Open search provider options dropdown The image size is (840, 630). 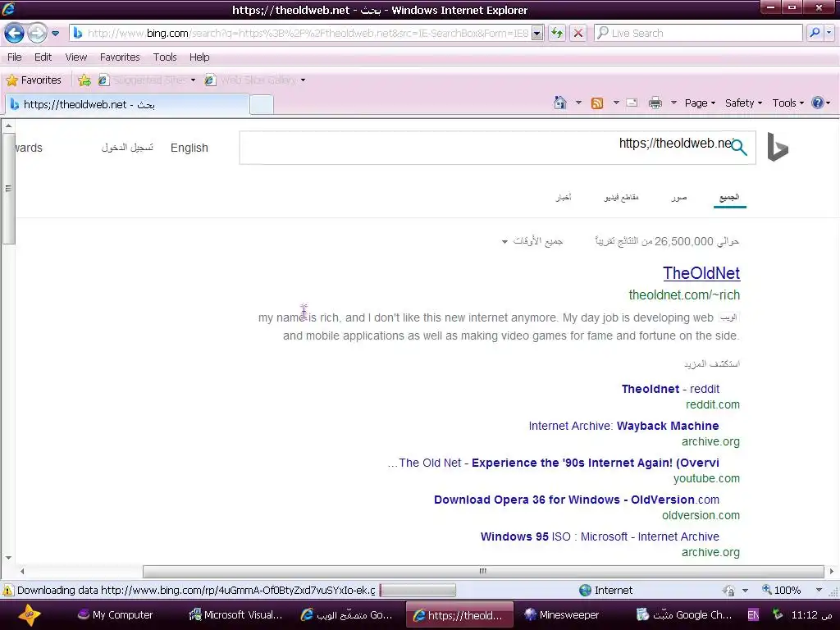829,33
